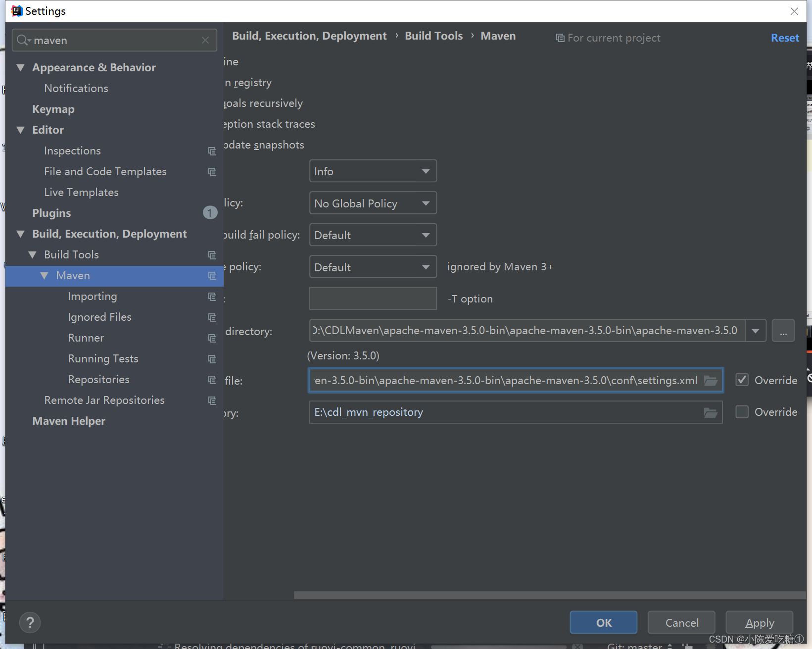Collapse Appearance & Behavior section
812x649 pixels.
coord(21,68)
